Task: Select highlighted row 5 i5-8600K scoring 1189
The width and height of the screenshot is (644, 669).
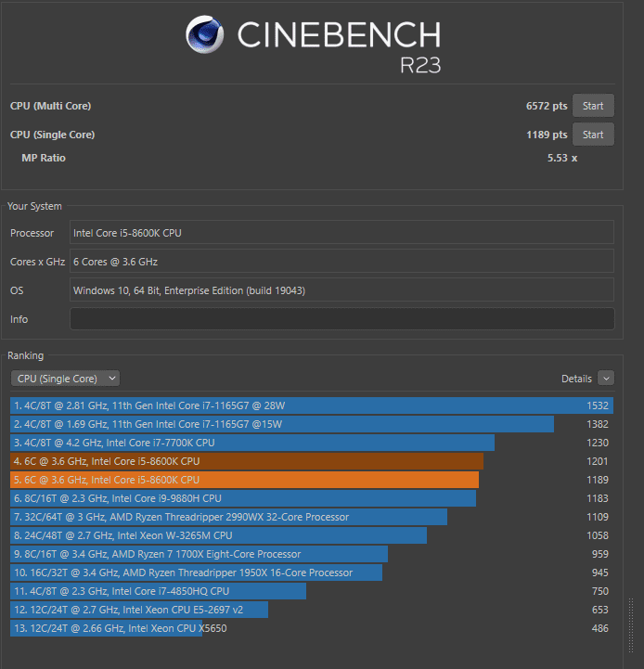Action: [312, 480]
